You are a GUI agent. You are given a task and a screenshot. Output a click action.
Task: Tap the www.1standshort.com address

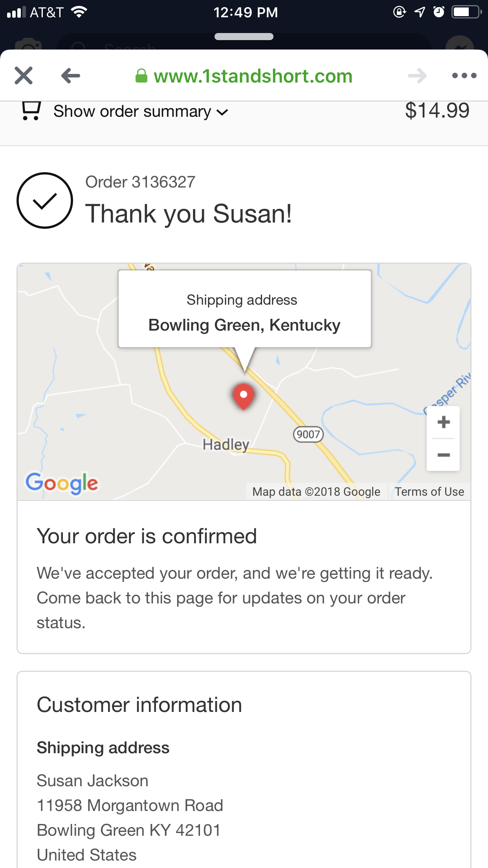pyautogui.click(x=253, y=76)
